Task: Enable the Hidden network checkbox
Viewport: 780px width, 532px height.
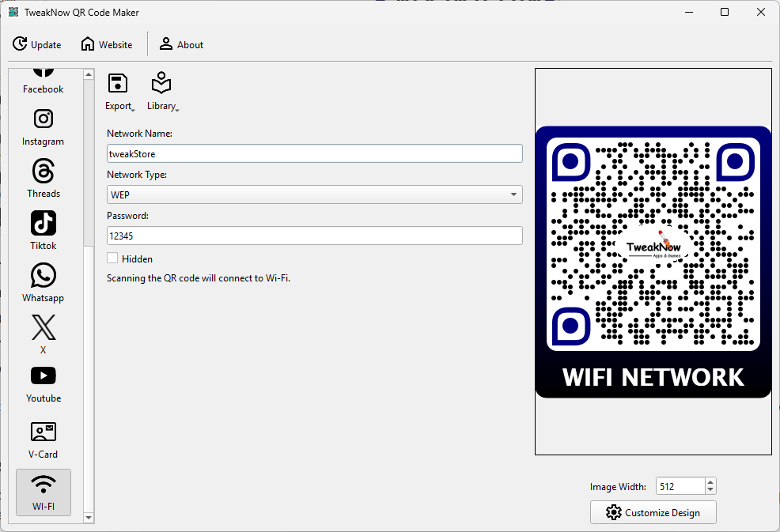Action: point(112,258)
